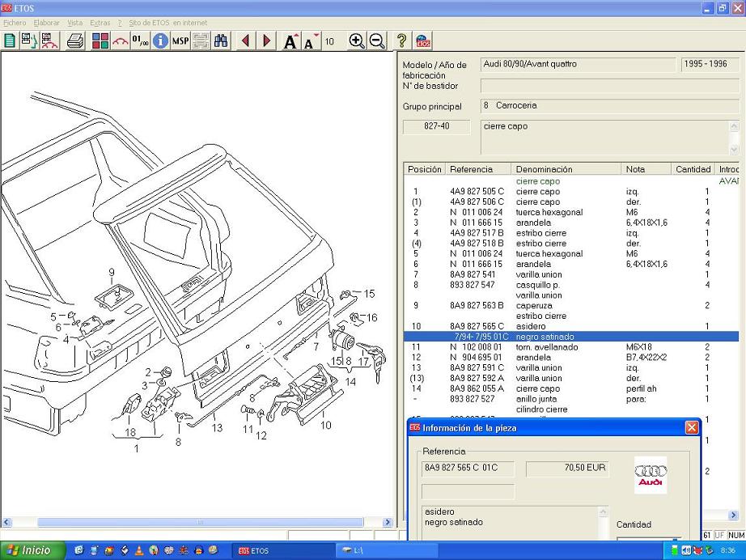The height and width of the screenshot is (560, 746).
Task: Click the Windows Inicio start button
Action: click(32, 550)
